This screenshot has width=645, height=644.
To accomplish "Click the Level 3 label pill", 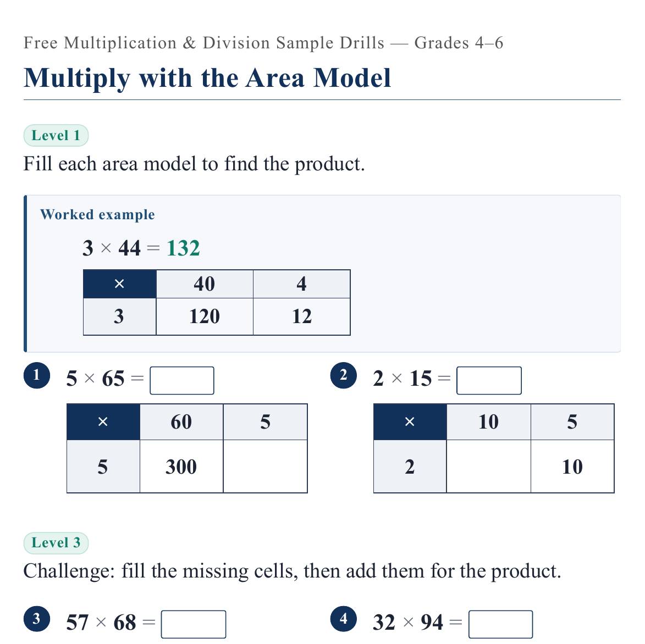I will click(56, 542).
